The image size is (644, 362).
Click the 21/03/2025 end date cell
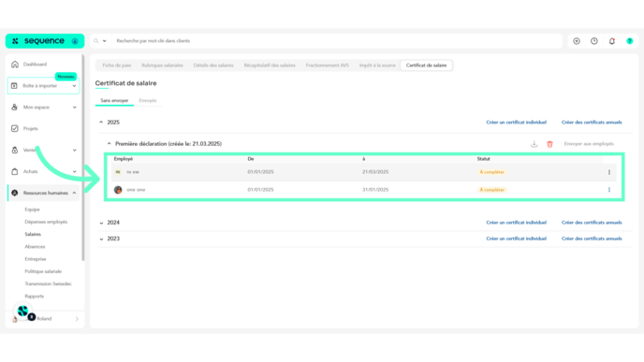(375, 172)
